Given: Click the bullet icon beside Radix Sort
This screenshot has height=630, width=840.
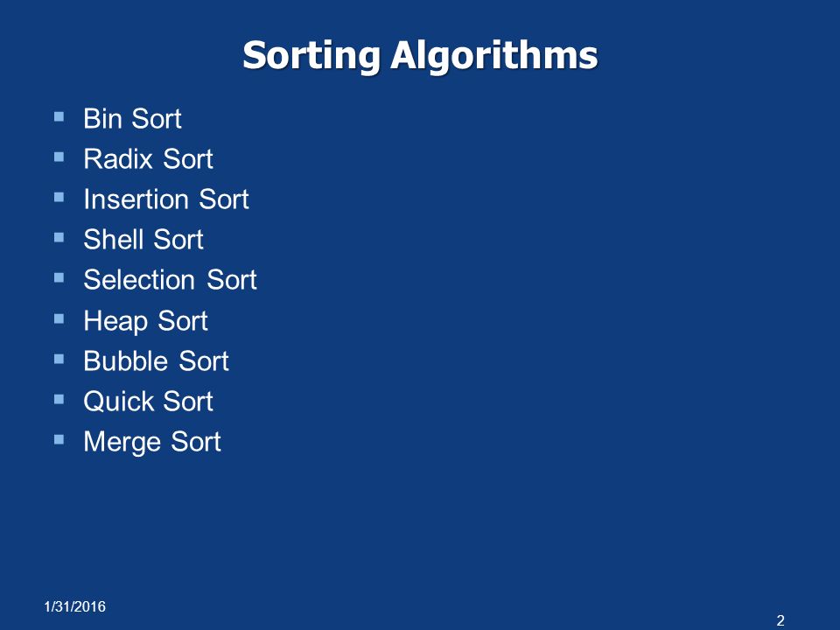Looking at the screenshot, I should pyautogui.click(x=59, y=157).
